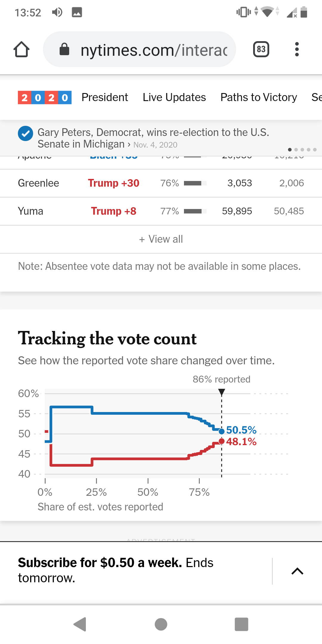Screen dimensions: 322x644
Task: Tap the padlock site security icon
Action: pyautogui.click(x=64, y=49)
